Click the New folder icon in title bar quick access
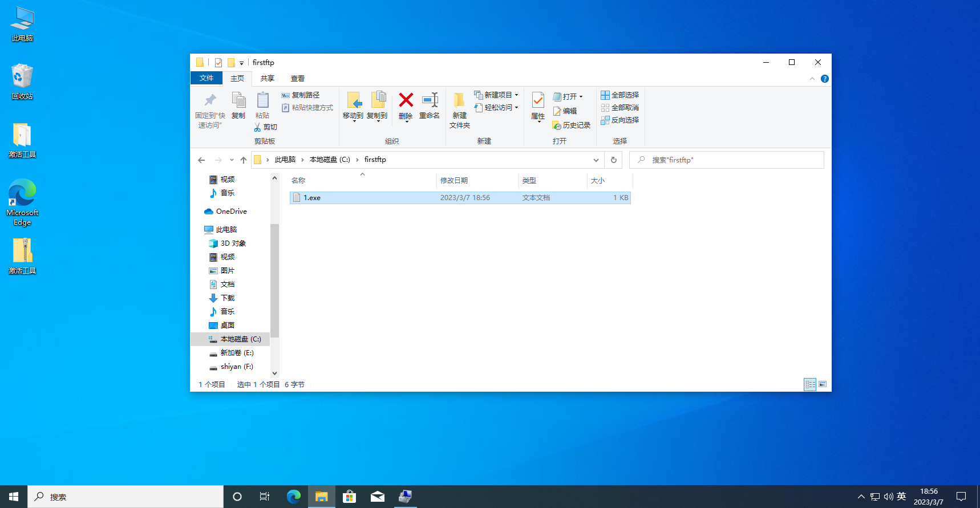 tap(231, 63)
